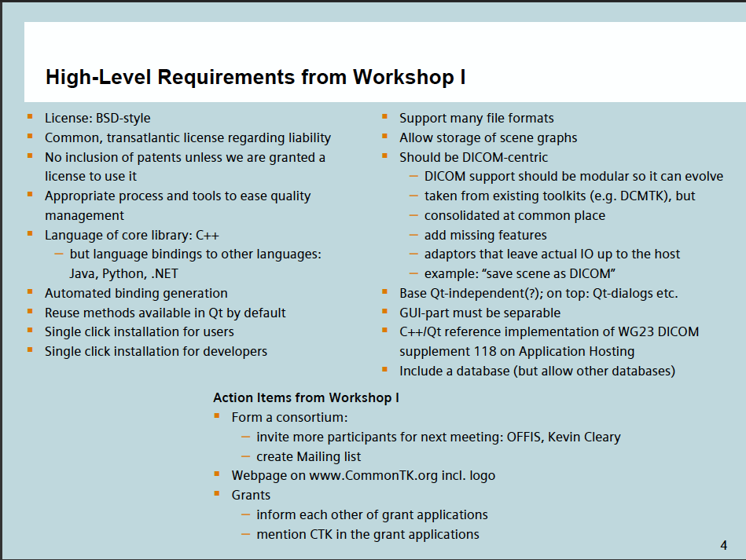Select the Grants bullet text
Viewport: 746px width, 560px height.
(x=251, y=495)
